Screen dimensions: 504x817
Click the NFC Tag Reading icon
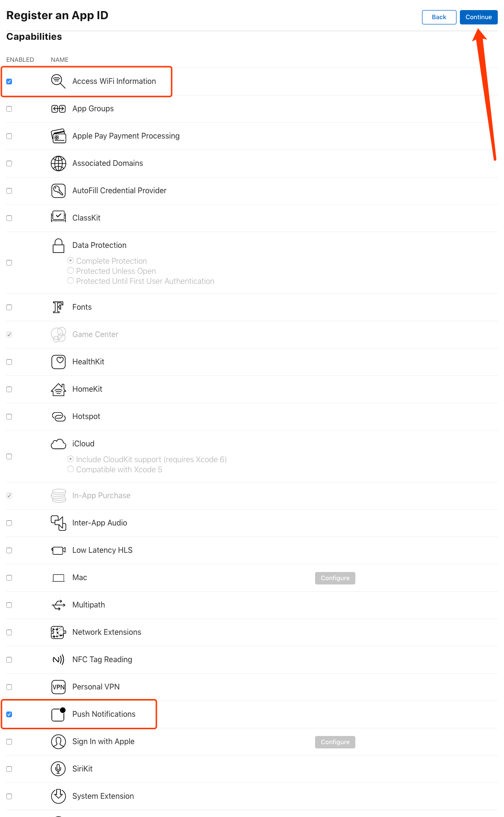(58, 660)
